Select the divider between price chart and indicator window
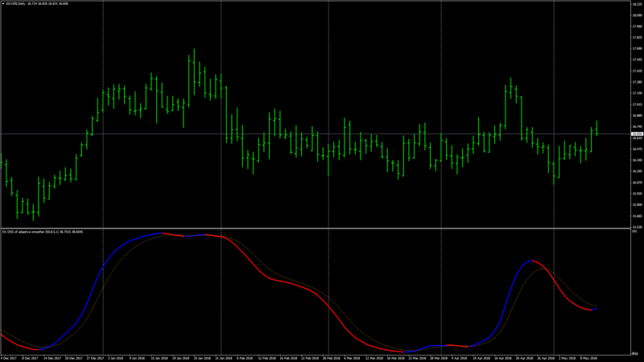The width and height of the screenshot is (644, 362). 315,228
